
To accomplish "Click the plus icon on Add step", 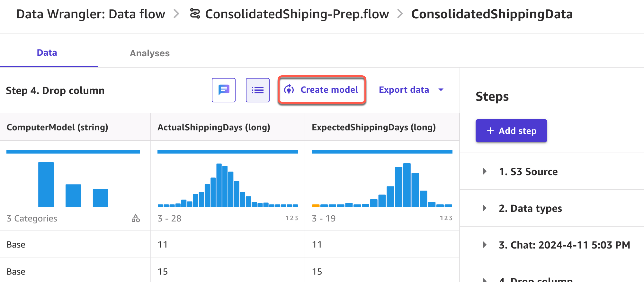I will point(490,131).
